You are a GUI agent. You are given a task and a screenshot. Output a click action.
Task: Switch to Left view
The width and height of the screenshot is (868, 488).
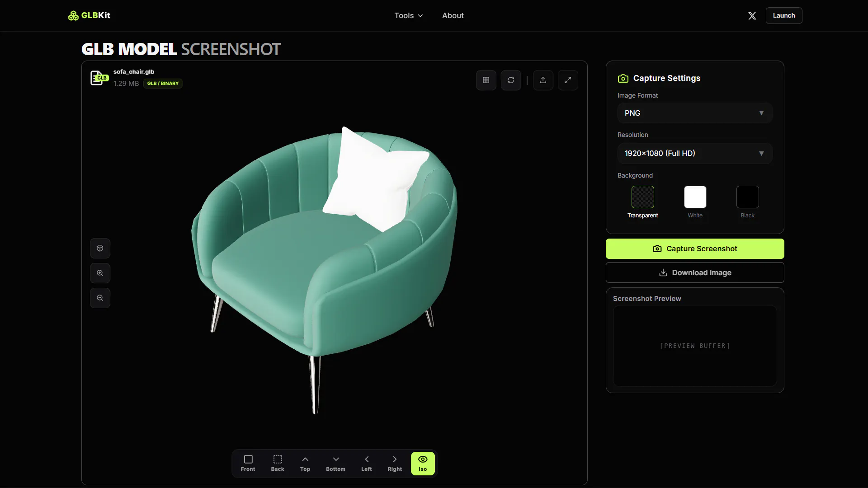click(x=367, y=464)
